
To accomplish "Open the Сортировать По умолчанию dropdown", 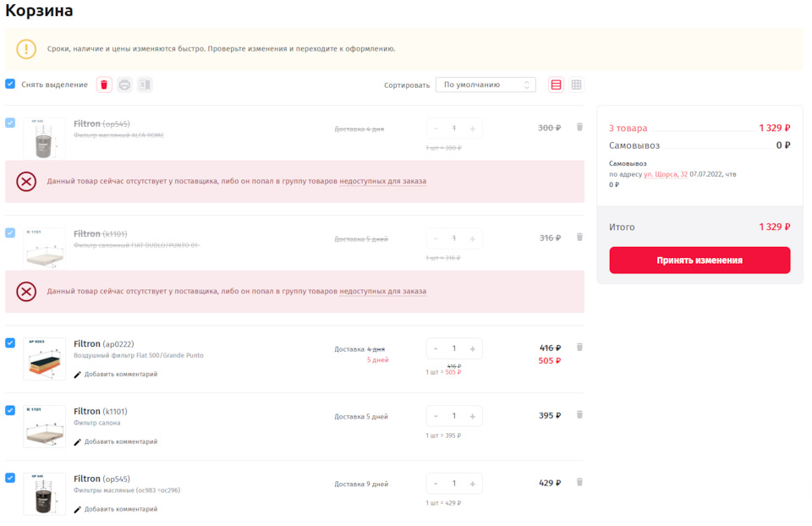I will point(486,85).
